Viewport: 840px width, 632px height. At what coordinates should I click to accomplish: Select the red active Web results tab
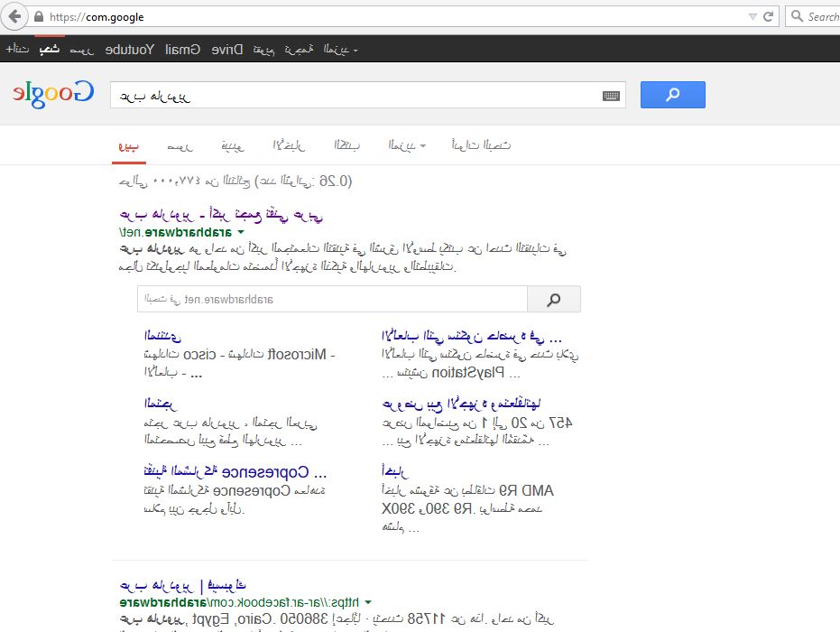128,145
